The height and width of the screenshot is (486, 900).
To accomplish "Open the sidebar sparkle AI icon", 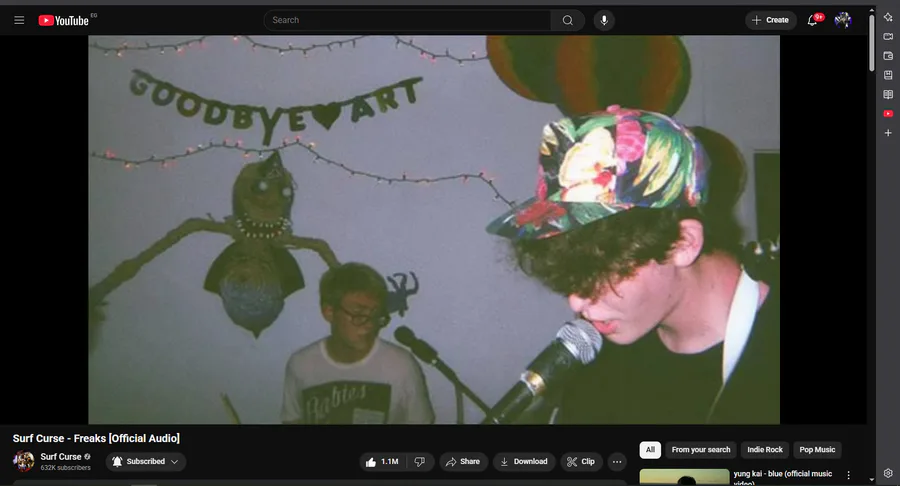I will coord(888,17).
